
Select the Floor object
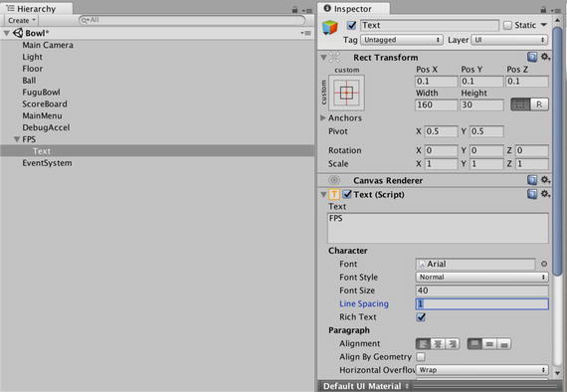pyautogui.click(x=33, y=69)
